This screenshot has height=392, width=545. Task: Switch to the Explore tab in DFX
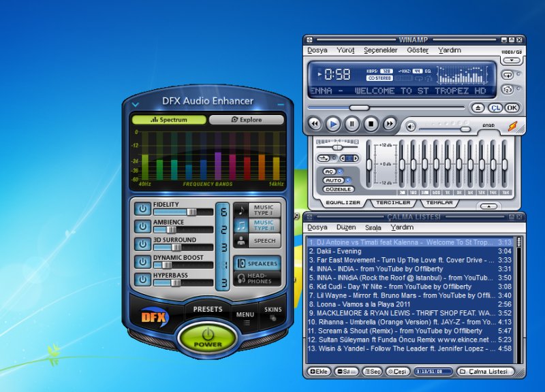pos(246,120)
